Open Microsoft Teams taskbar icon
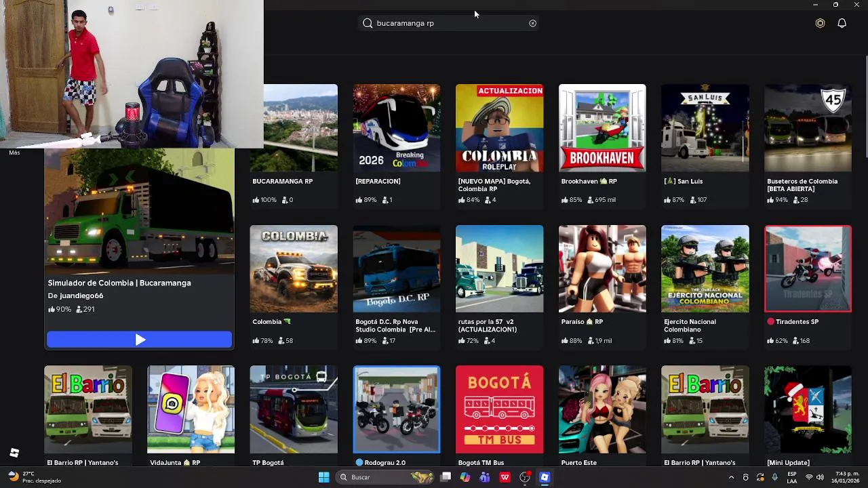868x488 pixels. coord(484,477)
